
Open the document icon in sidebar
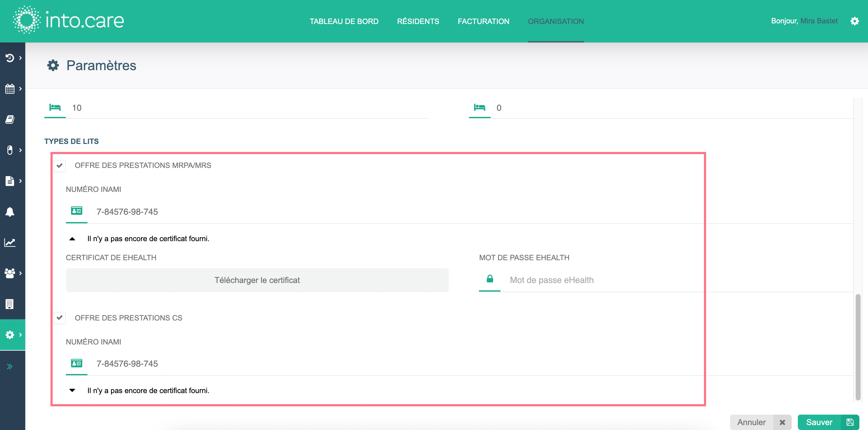coord(10,181)
